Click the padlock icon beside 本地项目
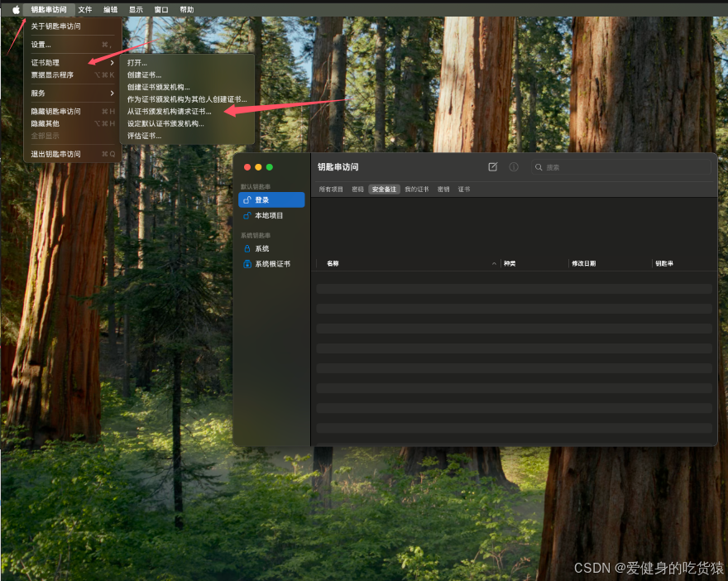The width and height of the screenshot is (728, 581). 247,215
